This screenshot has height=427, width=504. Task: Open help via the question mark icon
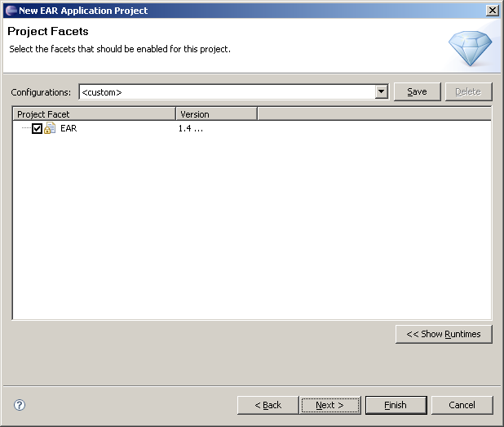click(x=20, y=405)
